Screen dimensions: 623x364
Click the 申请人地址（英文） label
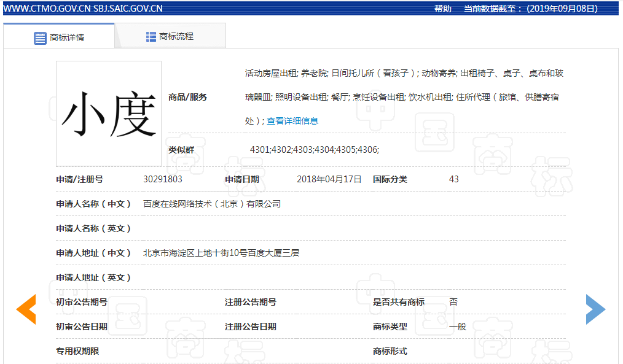pos(93,278)
